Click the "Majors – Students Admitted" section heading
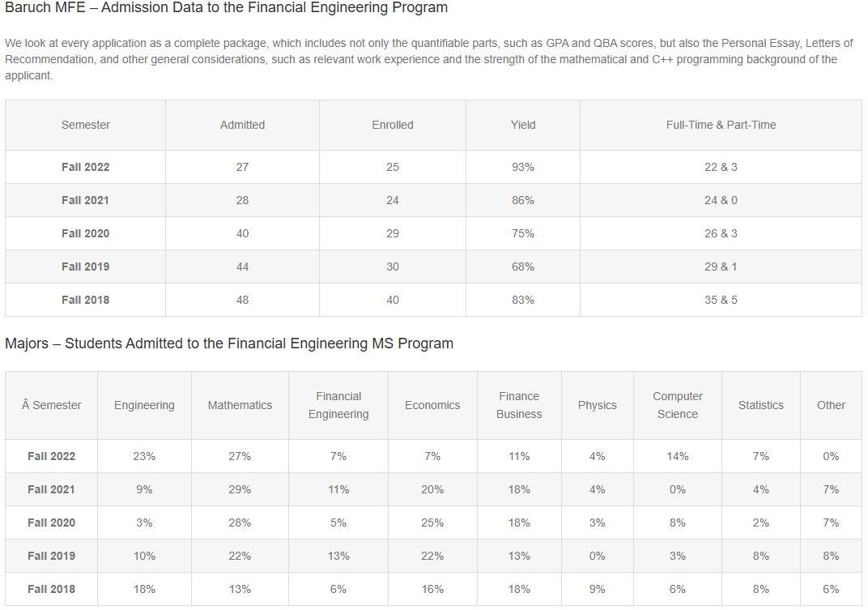 [229, 343]
